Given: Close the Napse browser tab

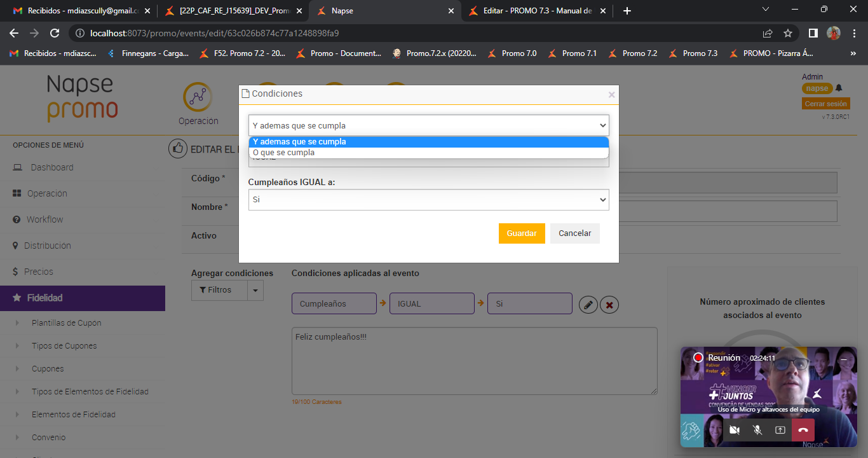Looking at the screenshot, I should pos(451,11).
